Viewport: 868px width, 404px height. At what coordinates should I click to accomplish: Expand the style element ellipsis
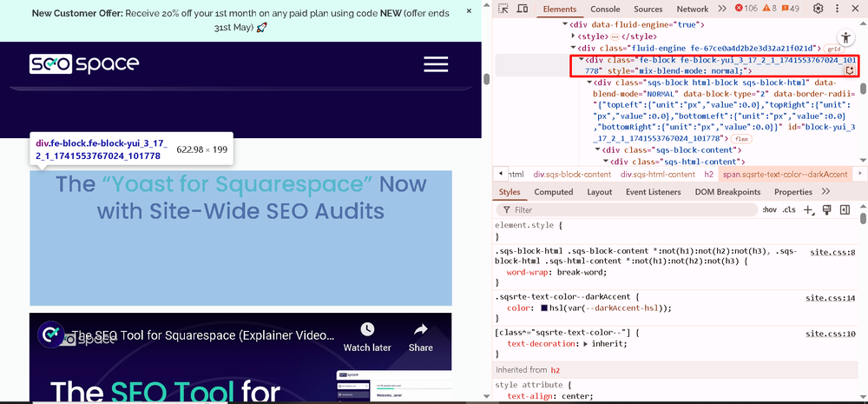click(x=615, y=36)
